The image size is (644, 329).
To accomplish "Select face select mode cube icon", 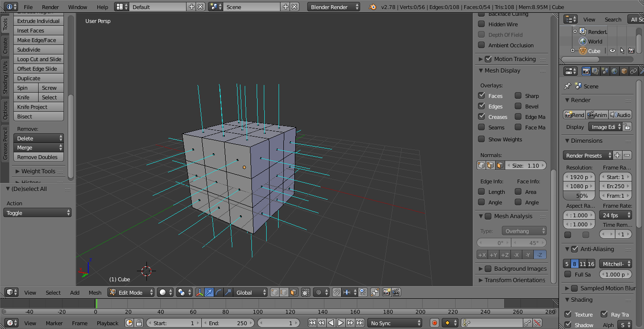I will pyautogui.click(x=293, y=292).
